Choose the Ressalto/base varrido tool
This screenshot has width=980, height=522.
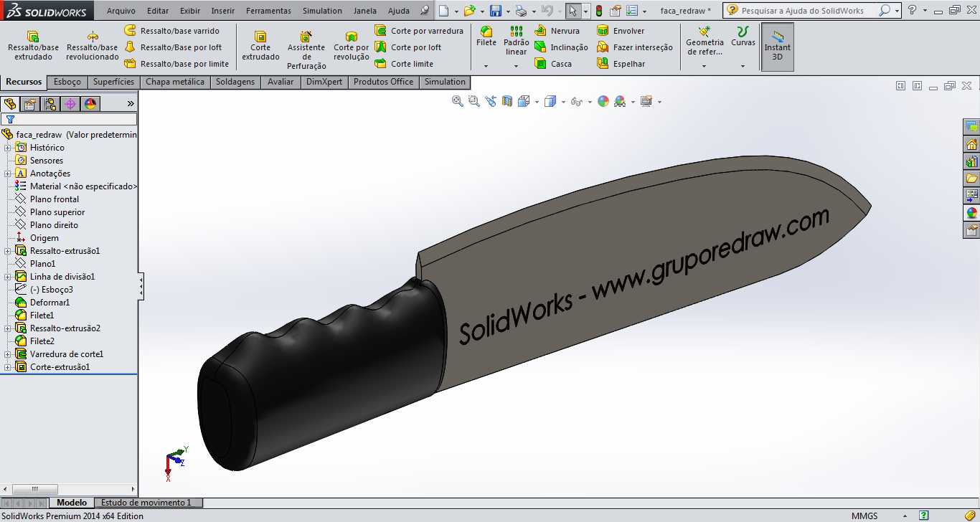(171, 31)
